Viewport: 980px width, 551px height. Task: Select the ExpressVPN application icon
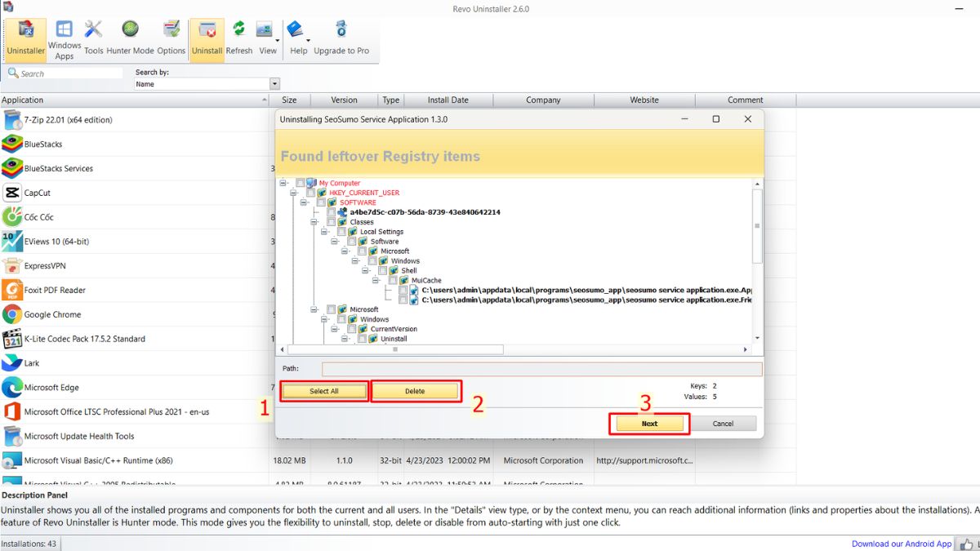(12, 266)
